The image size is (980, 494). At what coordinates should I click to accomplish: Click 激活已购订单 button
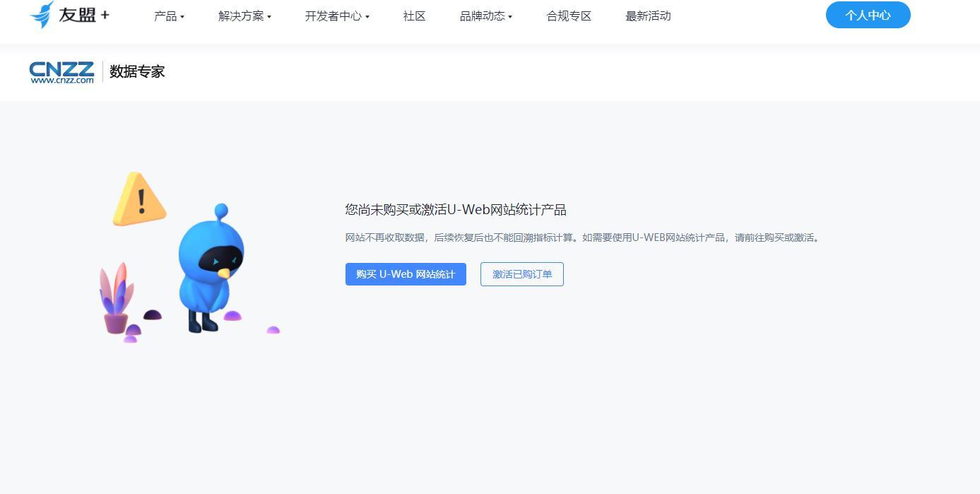click(x=522, y=274)
